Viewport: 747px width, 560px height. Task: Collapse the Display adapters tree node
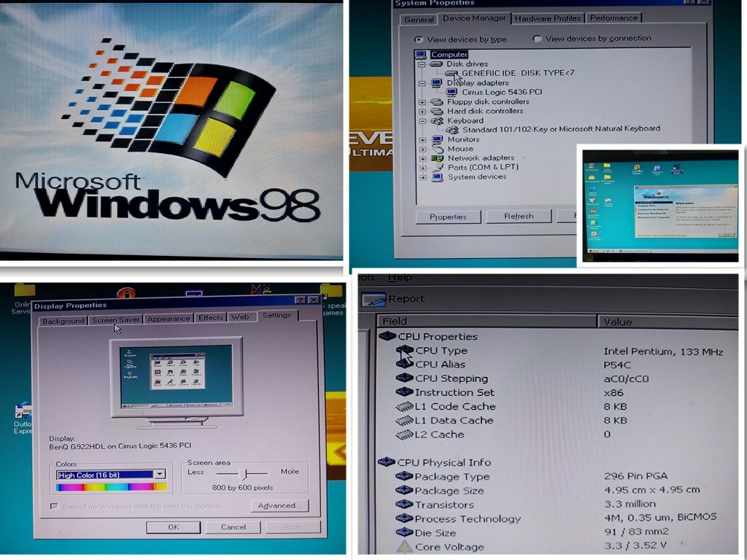[422, 83]
